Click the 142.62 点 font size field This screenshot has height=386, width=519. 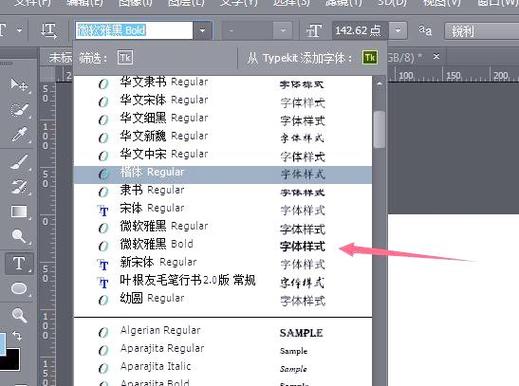360,31
